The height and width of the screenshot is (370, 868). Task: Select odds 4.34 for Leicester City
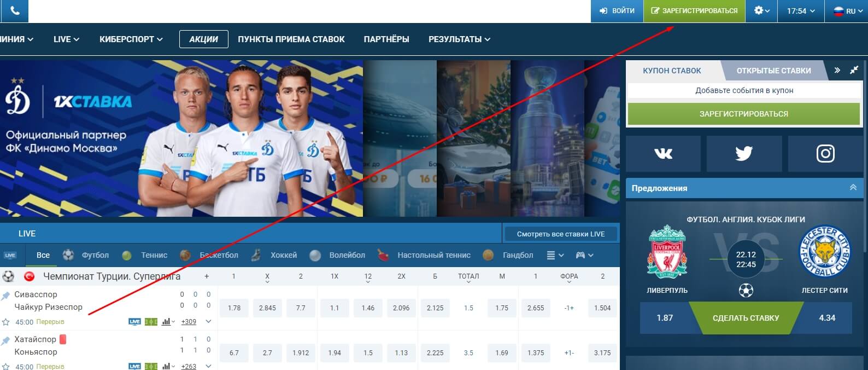point(827,318)
